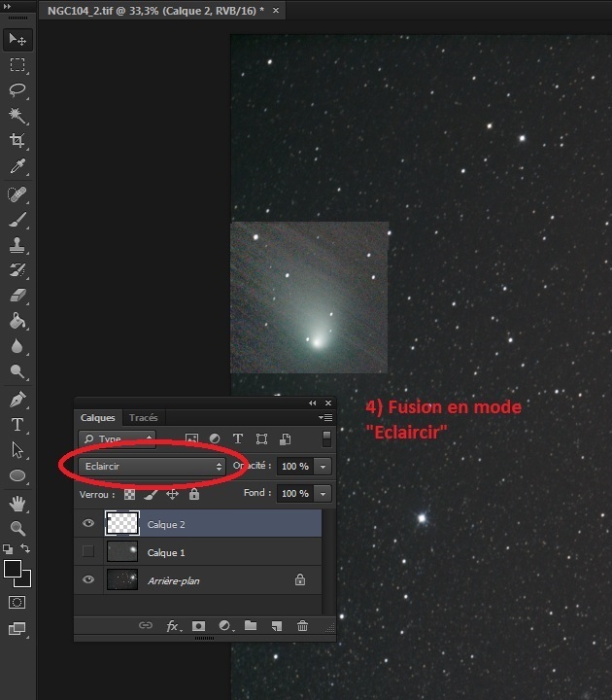The height and width of the screenshot is (700, 612).
Task: Click the Opacité 100 % field
Action: pyautogui.click(x=295, y=467)
